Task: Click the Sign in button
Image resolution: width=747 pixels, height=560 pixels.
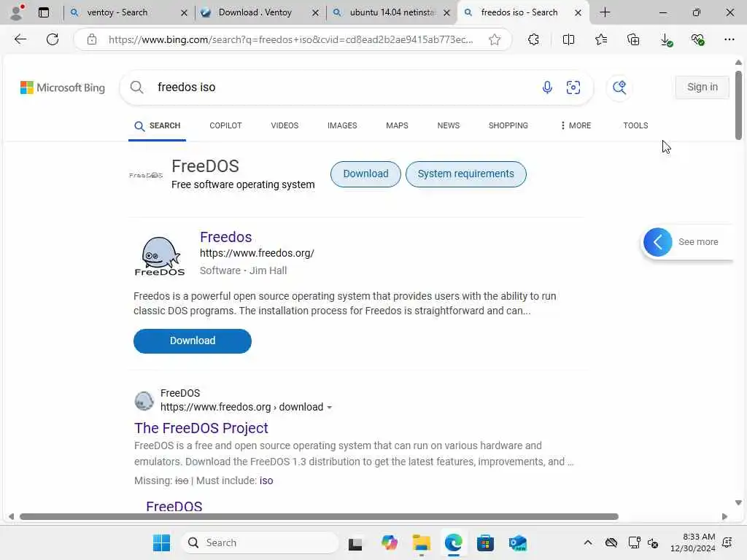Action: (x=703, y=87)
